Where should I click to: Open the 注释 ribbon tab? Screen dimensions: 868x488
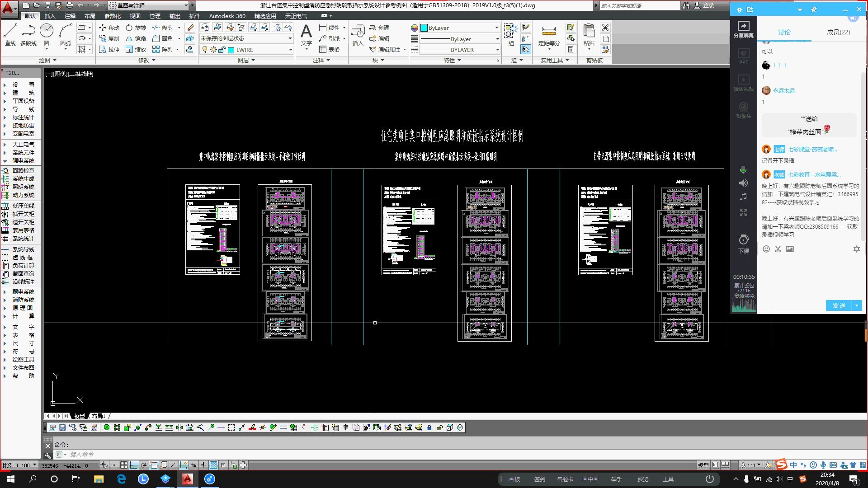coord(70,16)
